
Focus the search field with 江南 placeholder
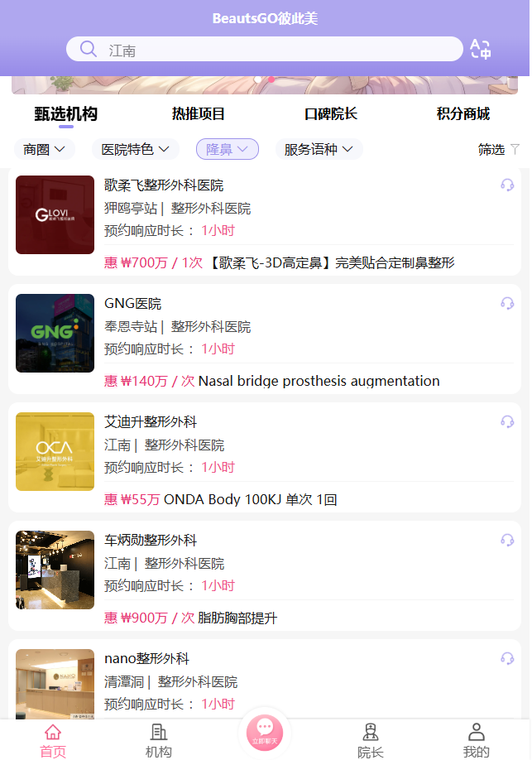pyautogui.click(x=265, y=49)
